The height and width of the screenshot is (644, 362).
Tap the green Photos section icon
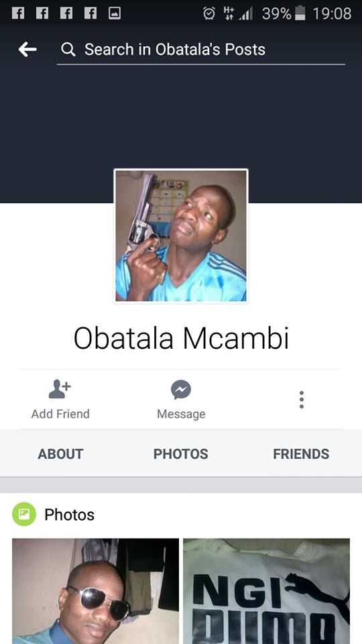(24, 514)
